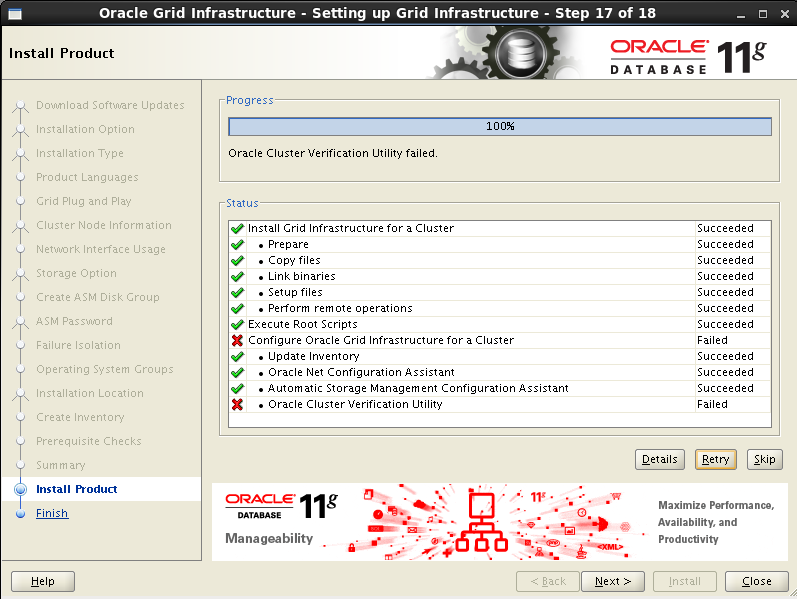Click the Succeeded status for Copy files
This screenshot has width=797, height=599.
725,260
